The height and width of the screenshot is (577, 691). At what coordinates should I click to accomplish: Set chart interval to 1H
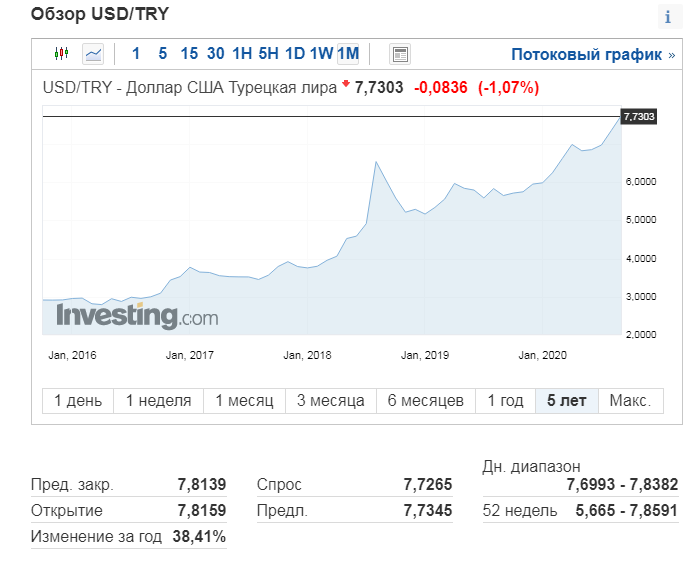point(242,54)
